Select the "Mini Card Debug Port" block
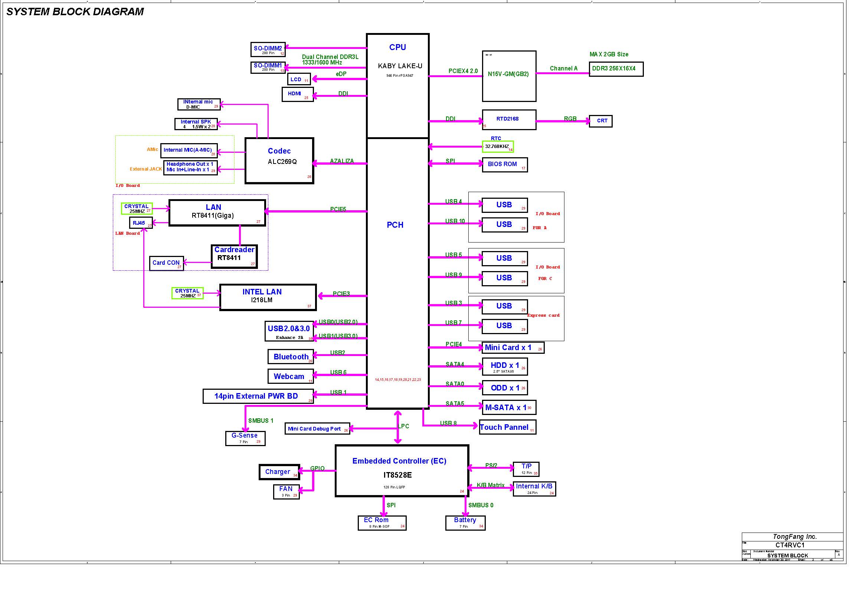The width and height of the screenshot is (868, 613). pyautogui.click(x=317, y=429)
